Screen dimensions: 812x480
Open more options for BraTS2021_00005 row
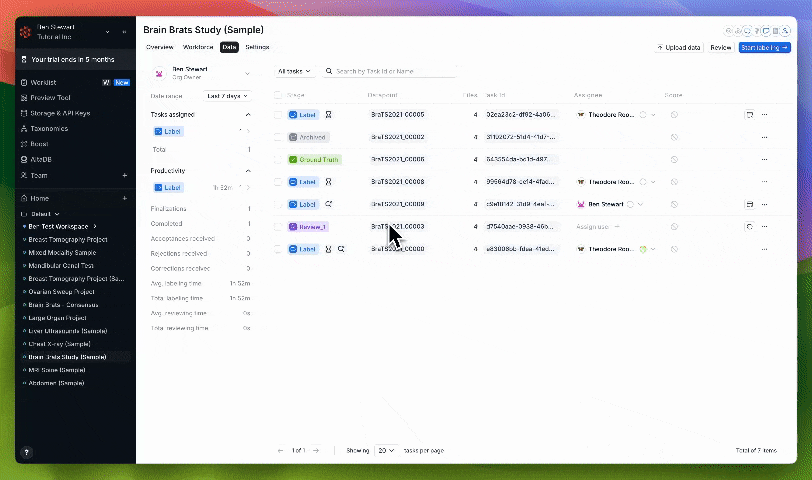tap(764, 114)
